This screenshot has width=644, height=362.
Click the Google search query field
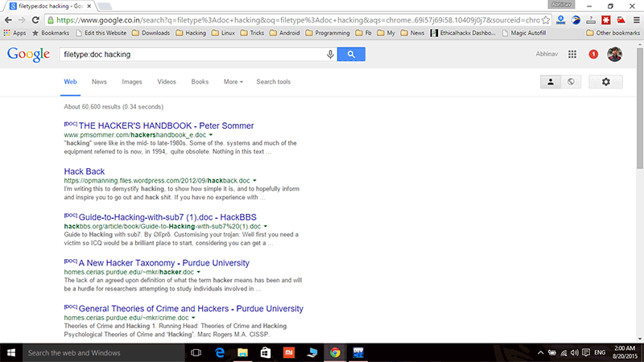pos(189,54)
